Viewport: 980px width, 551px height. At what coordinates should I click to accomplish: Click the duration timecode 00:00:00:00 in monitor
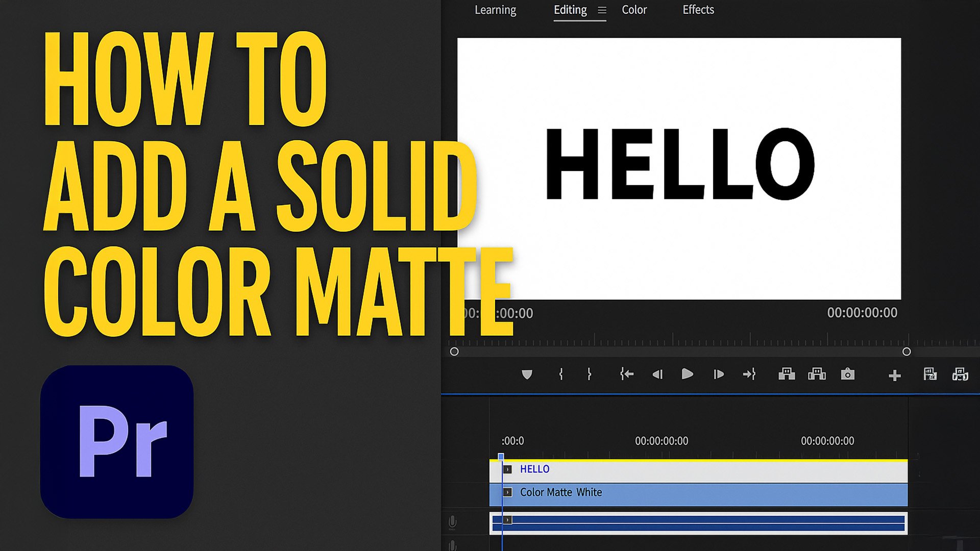tap(862, 313)
